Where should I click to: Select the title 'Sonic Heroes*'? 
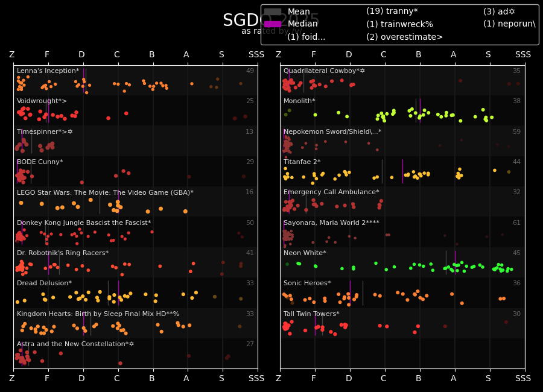pyautogui.click(x=307, y=283)
